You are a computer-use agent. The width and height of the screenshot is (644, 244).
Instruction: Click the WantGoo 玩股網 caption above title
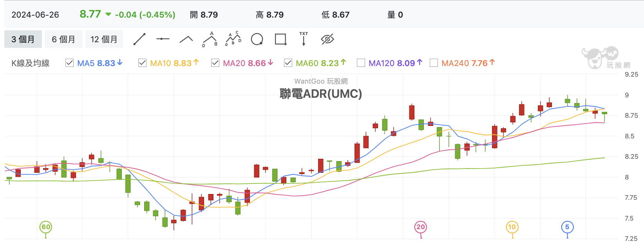click(x=321, y=81)
